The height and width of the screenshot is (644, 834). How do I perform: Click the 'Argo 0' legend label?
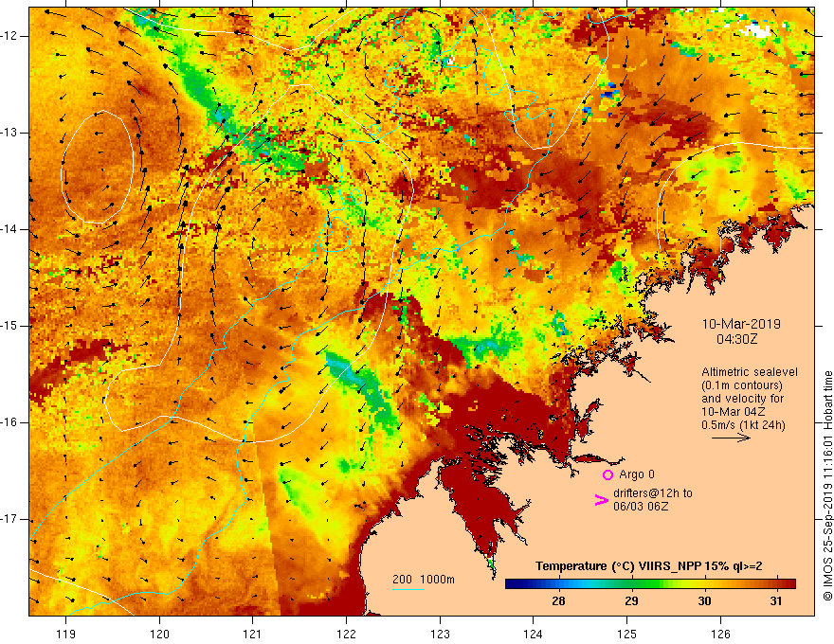click(x=637, y=474)
